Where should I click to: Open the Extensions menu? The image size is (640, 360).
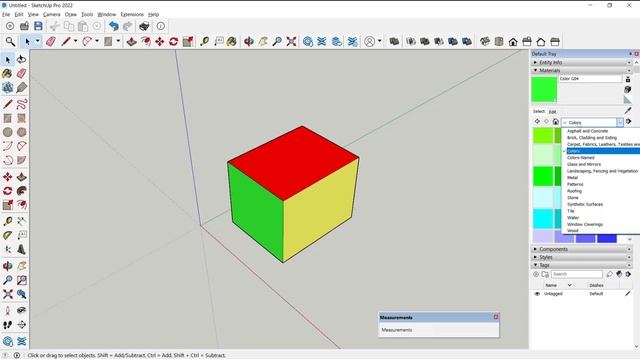(x=132, y=14)
